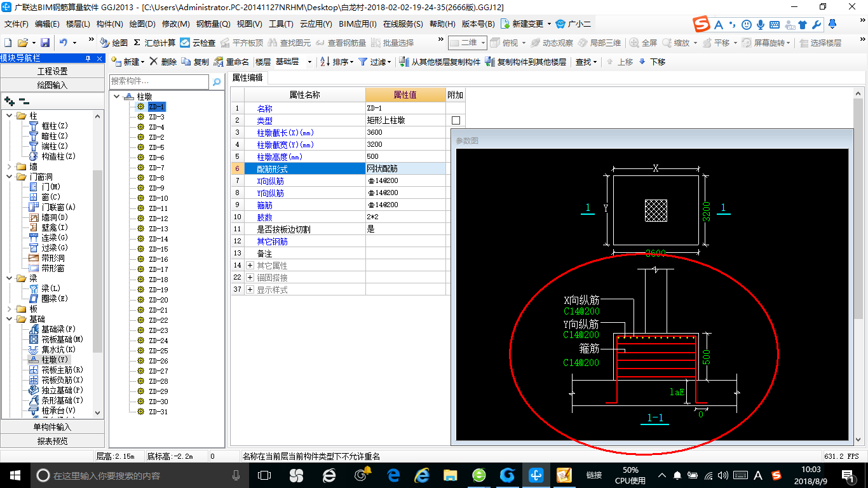Select component ZD-3 in list
The width and height of the screenshot is (868, 488).
click(156, 117)
